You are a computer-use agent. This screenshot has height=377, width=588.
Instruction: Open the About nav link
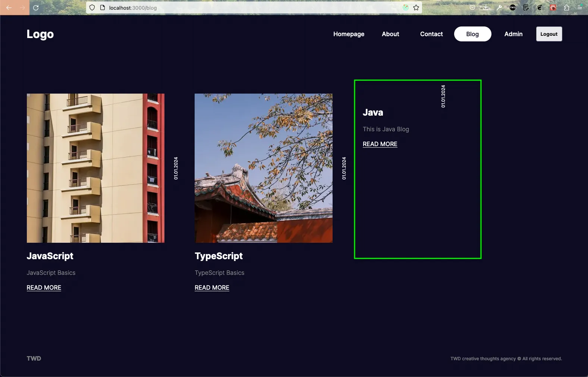tap(390, 34)
